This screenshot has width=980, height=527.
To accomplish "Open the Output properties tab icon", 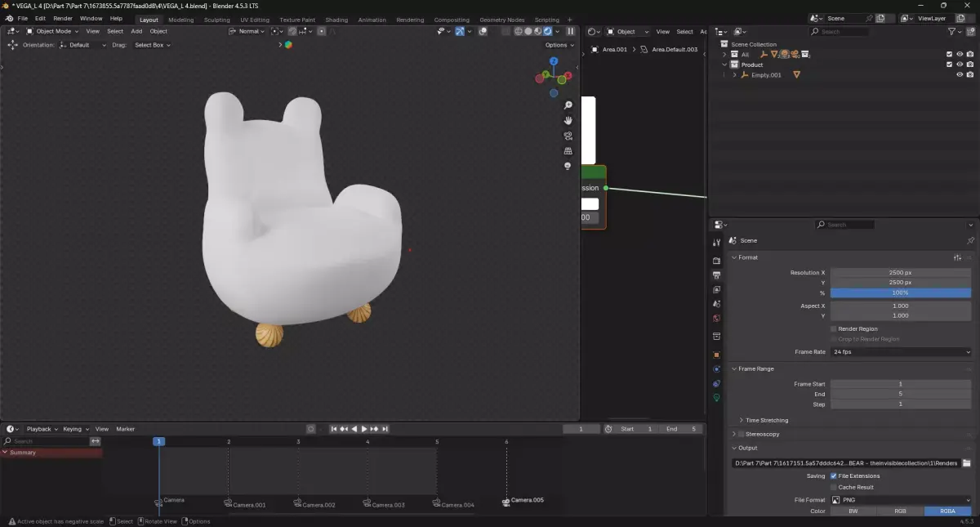I will click(x=716, y=275).
